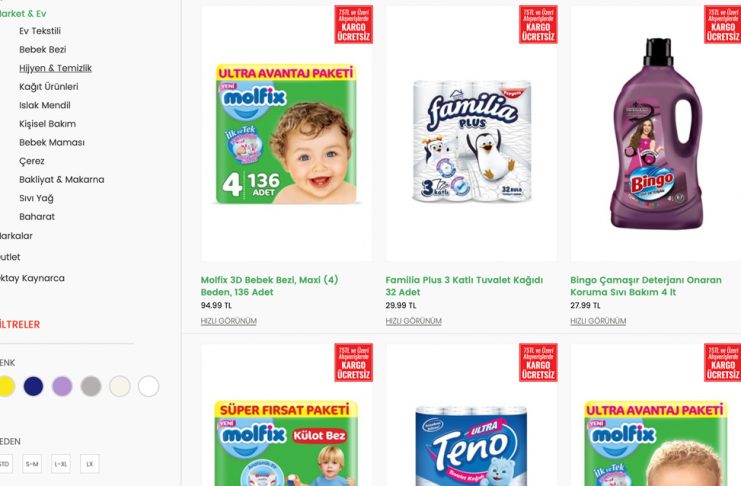This screenshot has width=741, height=486.
Task: Select the LX size filter option
Action: pyautogui.click(x=90, y=464)
